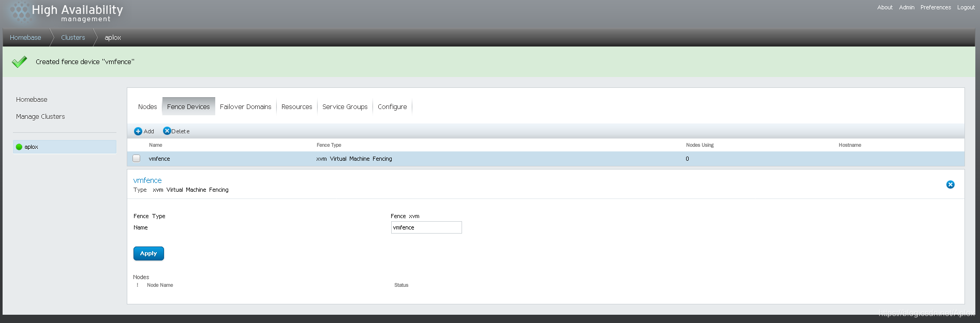This screenshot has height=323, width=980.
Task: Switch to the Nodes tab
Action: [x=147, y=107]
